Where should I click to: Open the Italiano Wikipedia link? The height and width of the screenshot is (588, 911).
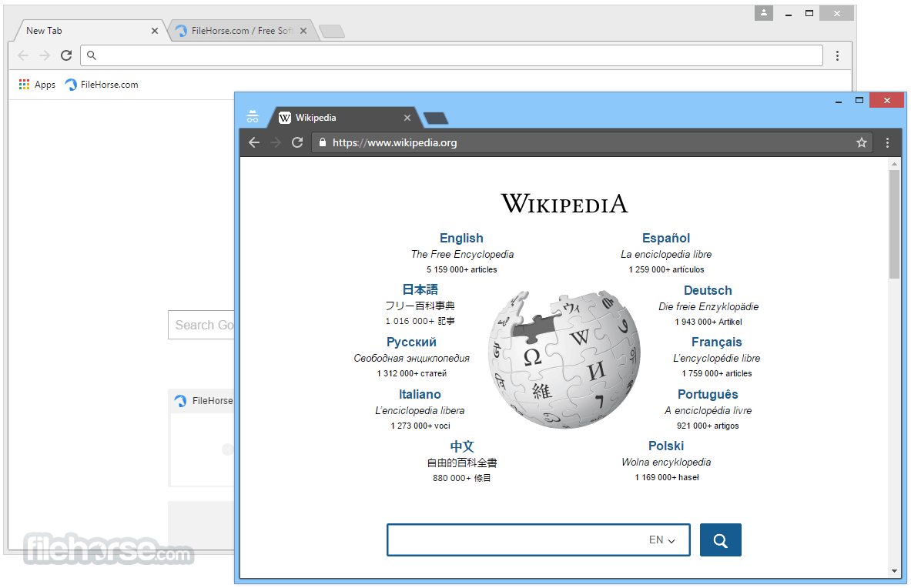point(420,394)
